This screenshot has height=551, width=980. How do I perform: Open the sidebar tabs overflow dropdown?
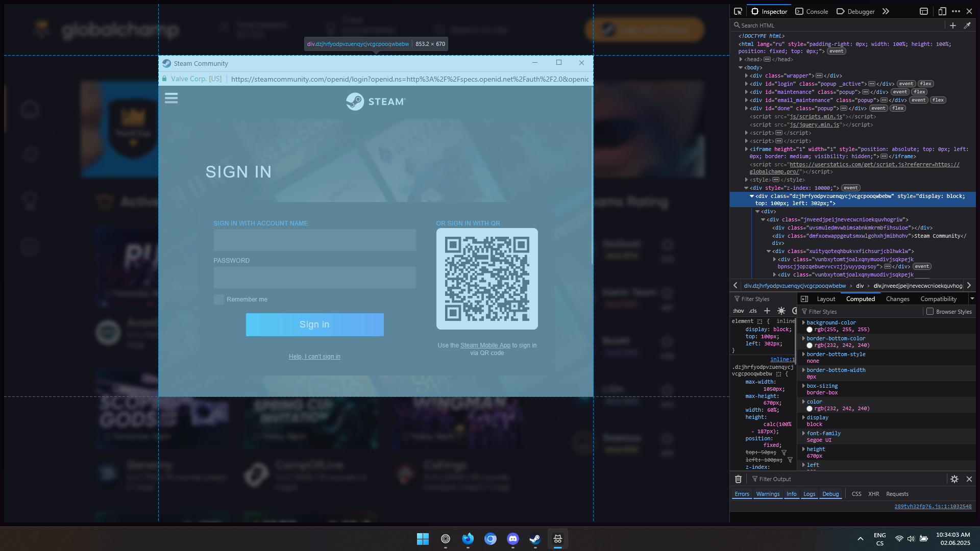(972, 299)
